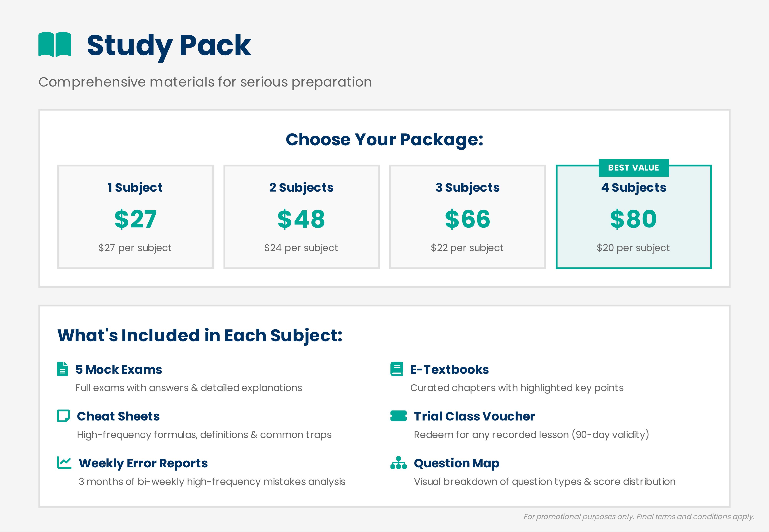This screenshot has height=532, width=769.
Task: Click the BEST VALUE badge
Action: pos(633,168)
